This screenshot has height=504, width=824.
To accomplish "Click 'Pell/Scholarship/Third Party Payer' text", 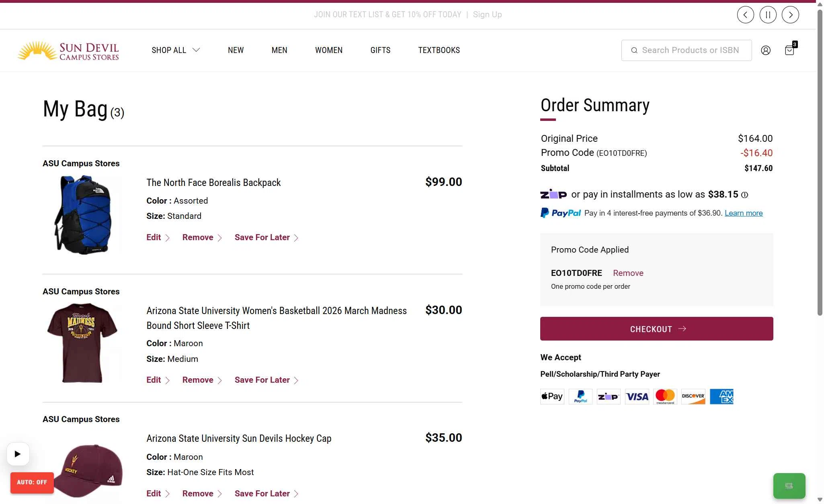I will tap(600, 374).
